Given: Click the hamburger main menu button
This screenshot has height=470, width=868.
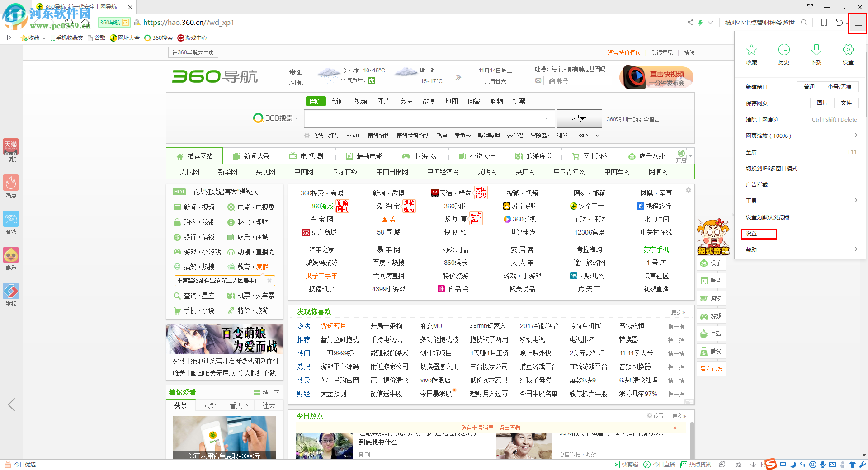Looking at the screenshot, I should click(x=858, y=23).
